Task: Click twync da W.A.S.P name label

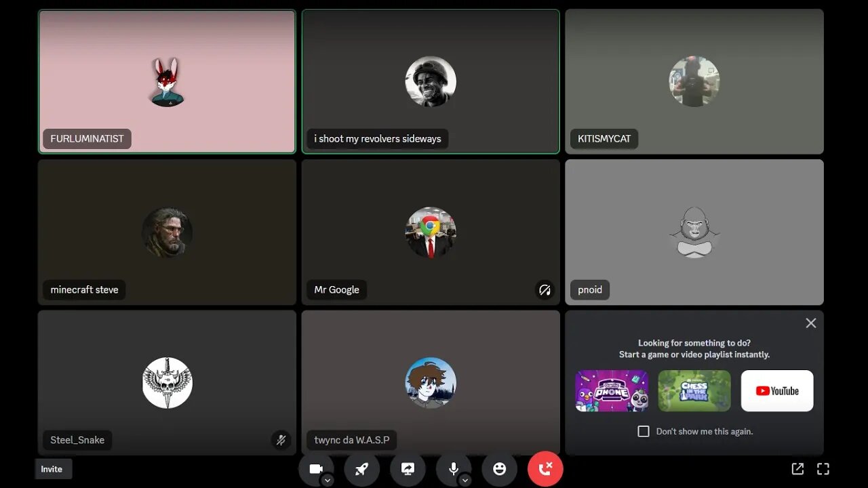Action: click(x=352, y=440)
